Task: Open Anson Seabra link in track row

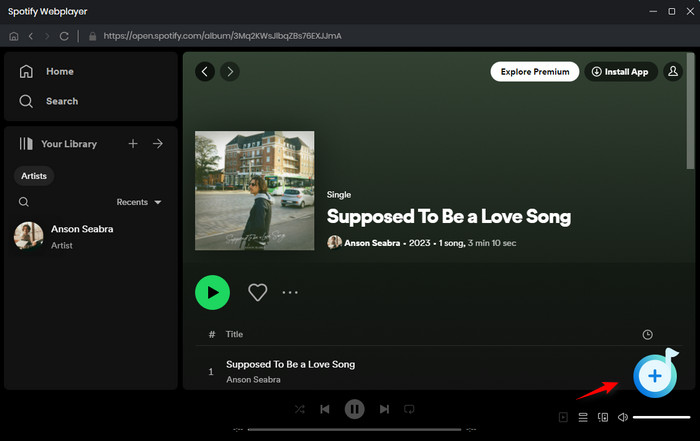Action: click(253, 380)
